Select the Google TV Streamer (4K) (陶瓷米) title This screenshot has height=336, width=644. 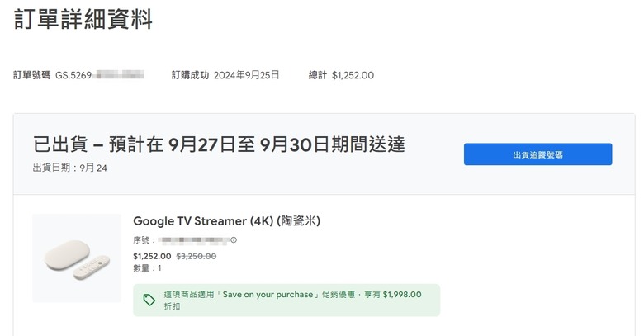click(226, 221)
